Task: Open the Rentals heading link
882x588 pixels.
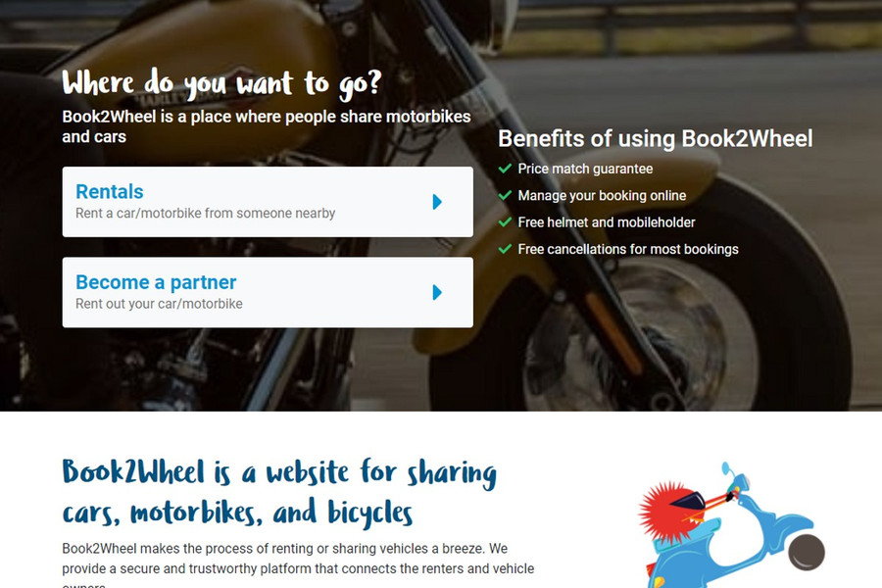Action: (110, 192)
